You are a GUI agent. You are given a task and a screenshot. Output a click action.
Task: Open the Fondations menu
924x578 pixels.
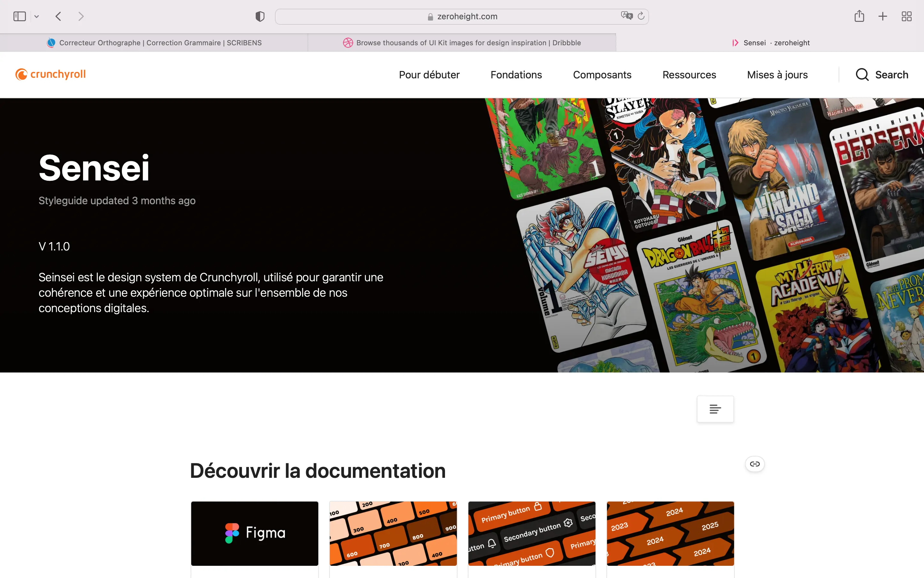(516, 75)
